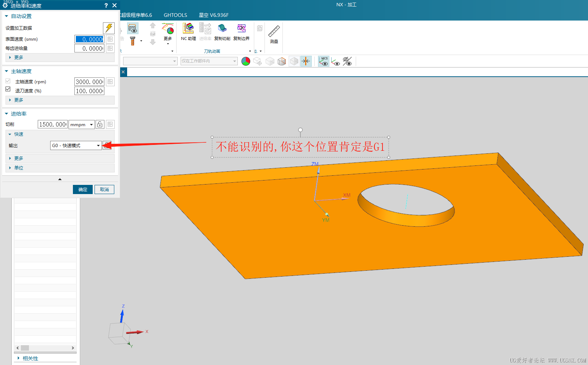Expand the 单位 section
588x365 pixels.
pos(60,168)
